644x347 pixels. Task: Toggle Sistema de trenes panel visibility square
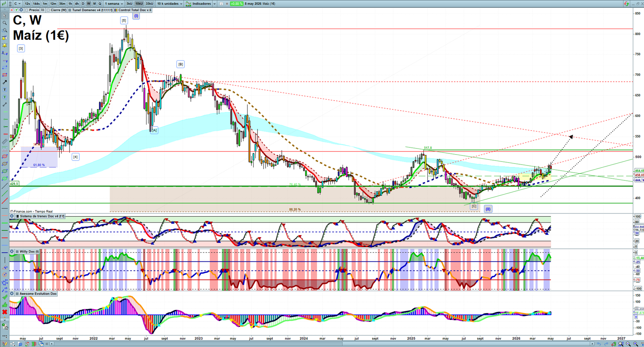17,216
